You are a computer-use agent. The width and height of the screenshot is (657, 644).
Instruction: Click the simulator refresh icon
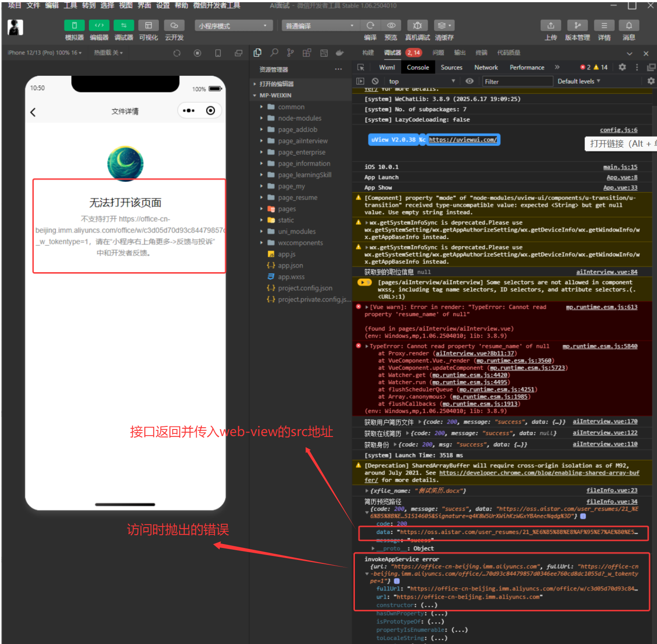[x=177, y=53]
